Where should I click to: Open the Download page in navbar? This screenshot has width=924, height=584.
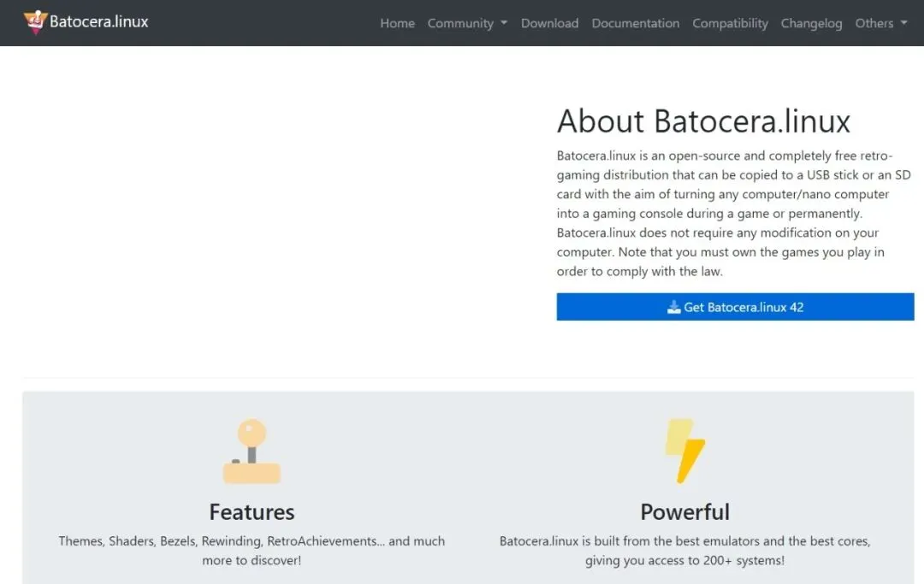[x=549, y=23]
